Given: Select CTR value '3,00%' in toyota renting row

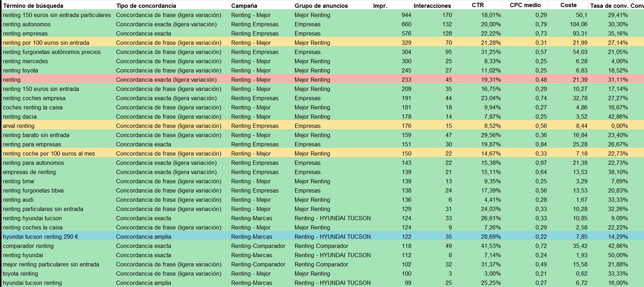Looking at the screenshot, I should [492, 274].
